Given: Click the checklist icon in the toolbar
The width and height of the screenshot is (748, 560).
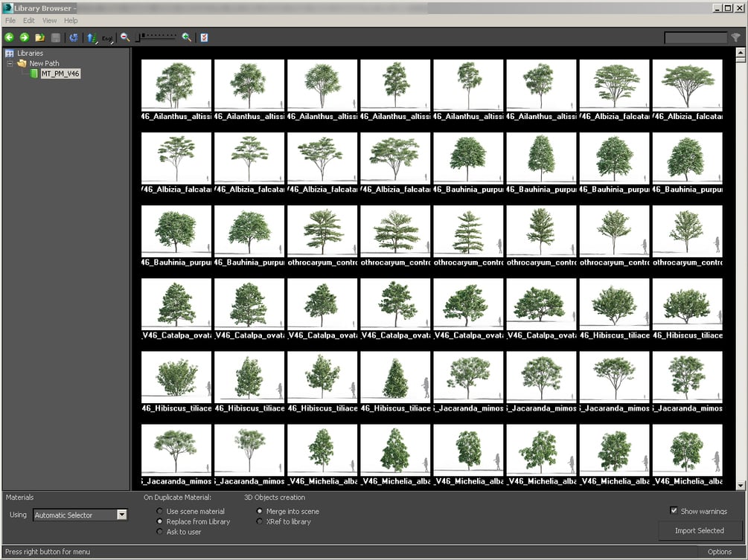Looking at the screenshot, I should coord(204,37).
